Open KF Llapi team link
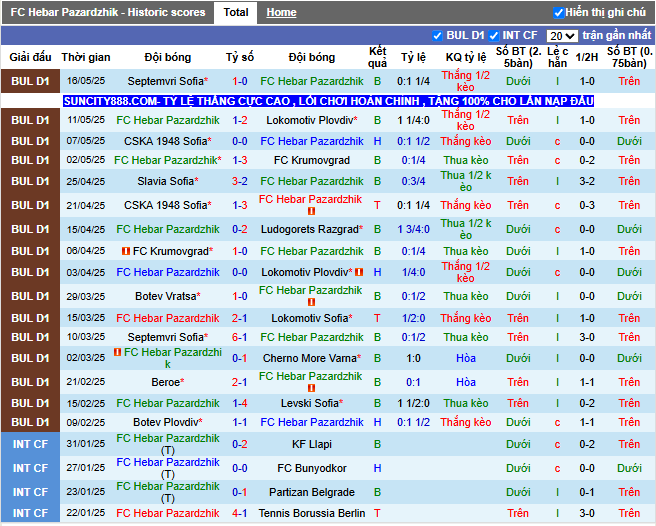656x526 pixels. click(312, 444)
